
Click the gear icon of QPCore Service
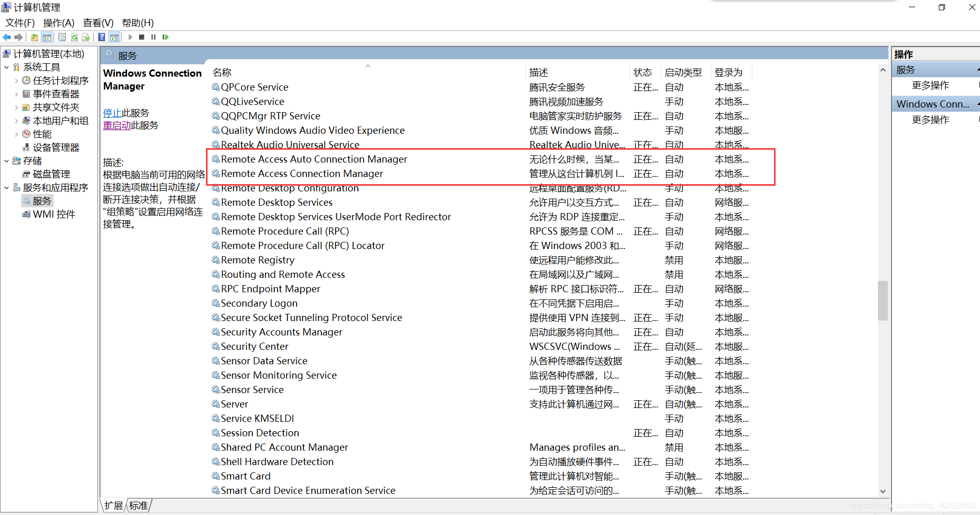point(216,87)
